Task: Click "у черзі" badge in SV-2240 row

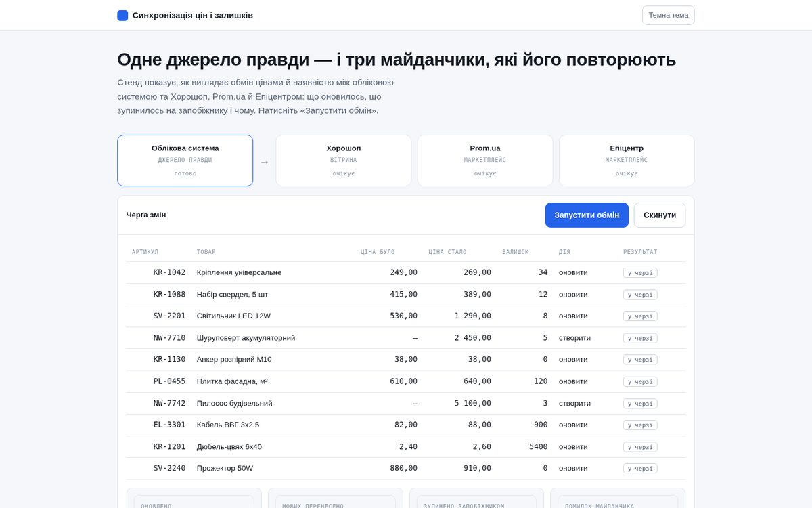Action: [640, 468]
